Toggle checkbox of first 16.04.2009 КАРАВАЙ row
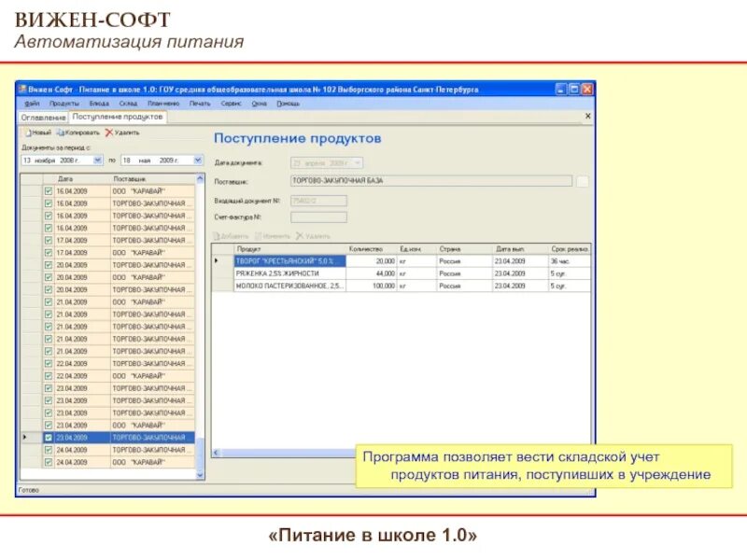This screenshot has width=747, height=560. pyautogui.click(x=49, y=191)
